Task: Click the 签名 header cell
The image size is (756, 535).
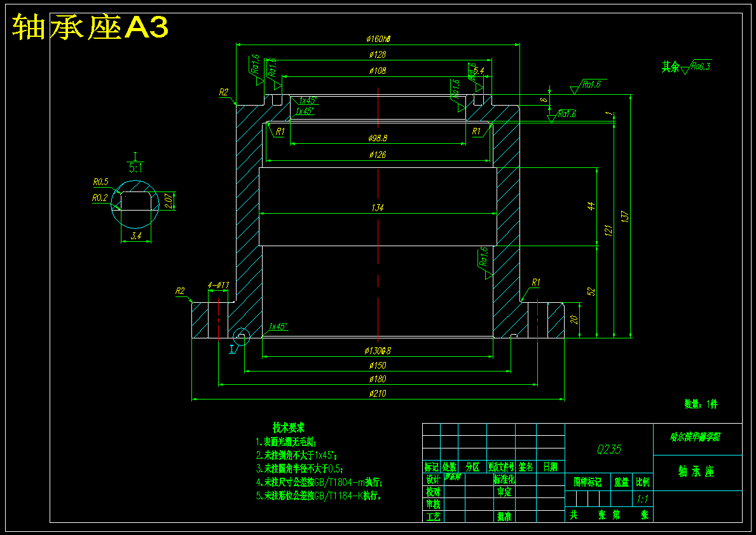Action: (x=526, y=467)
